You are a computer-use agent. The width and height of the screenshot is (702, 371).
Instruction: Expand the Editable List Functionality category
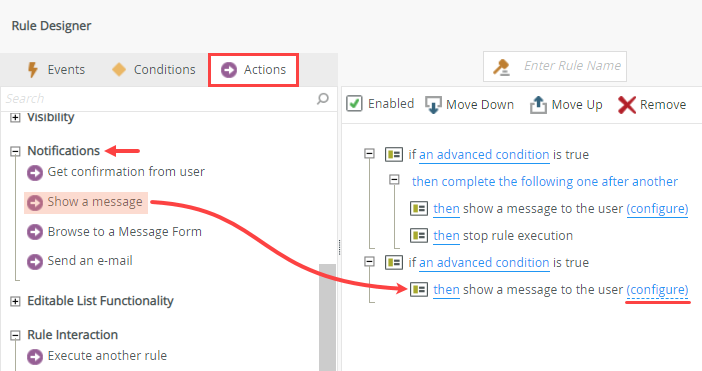(15, 301)
